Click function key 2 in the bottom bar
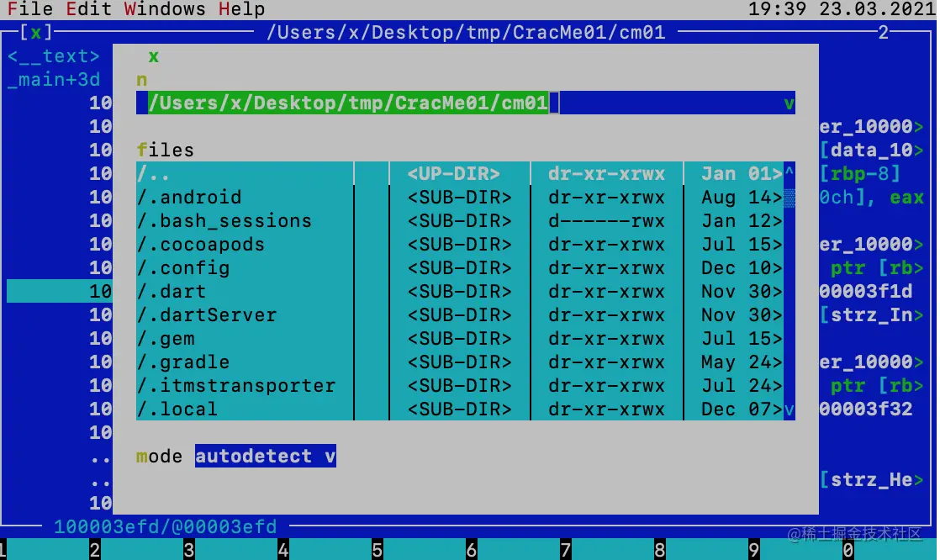 point(95,549)
